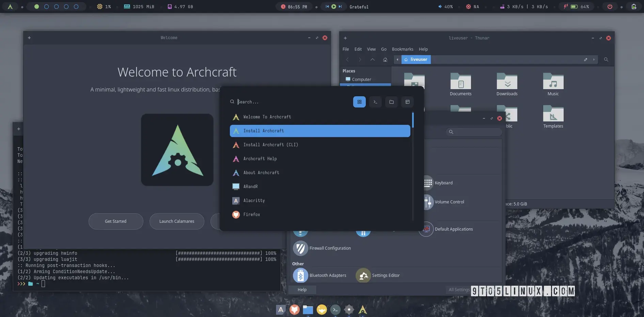Switch to the third workspace circle
The width and height of the screenshot is (644, 317).
coord(56,6)
